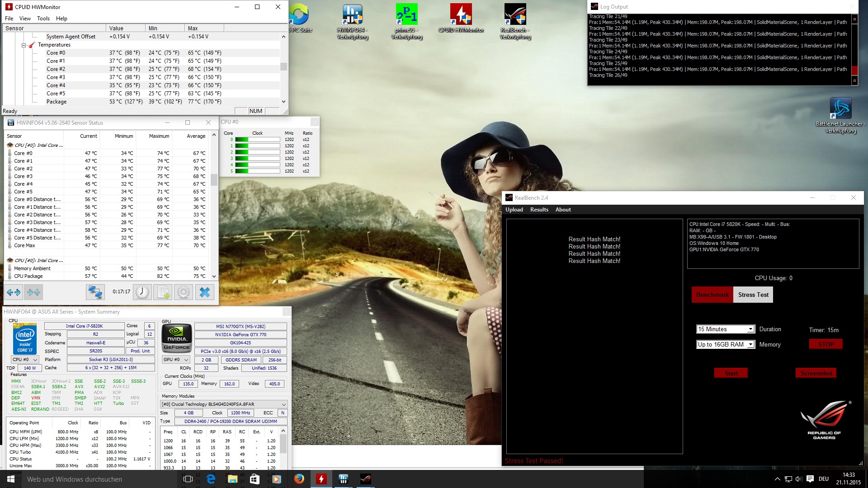Open the Results menu in RealBench
This screenshot has width=868, height=488.
point(539,210)
